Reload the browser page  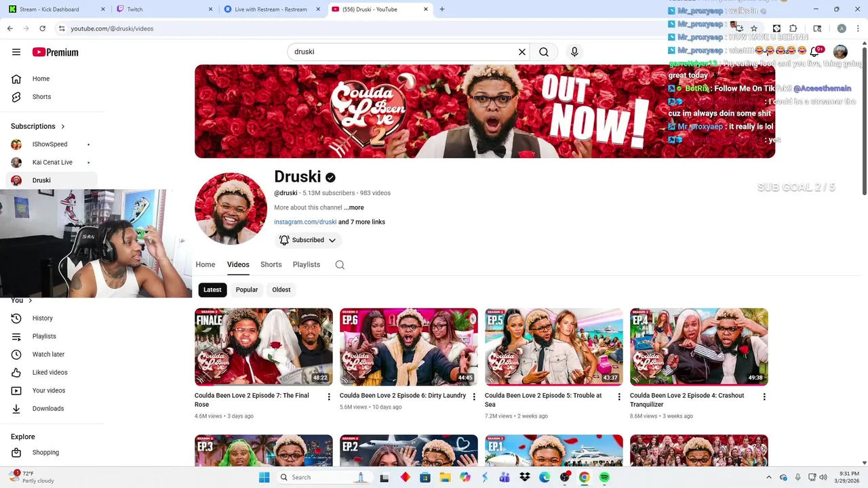pyautogui.click(x=42, y=28)
